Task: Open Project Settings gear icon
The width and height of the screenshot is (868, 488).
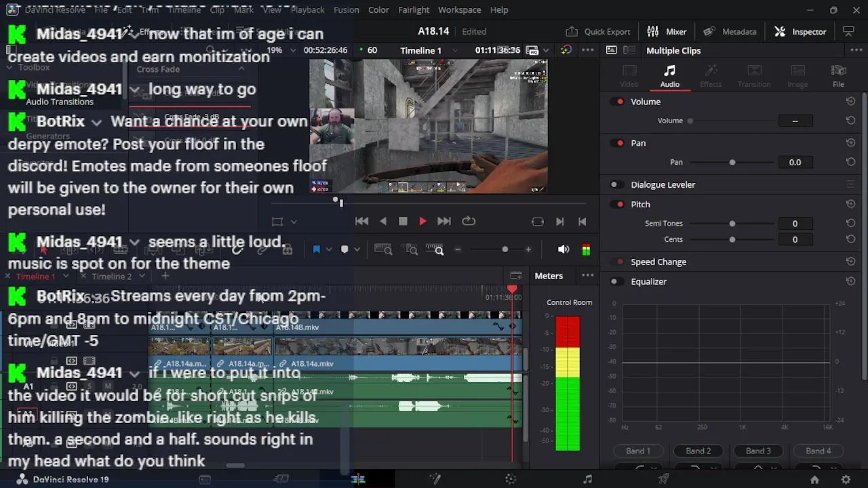Action: click(x=846, y=479)
